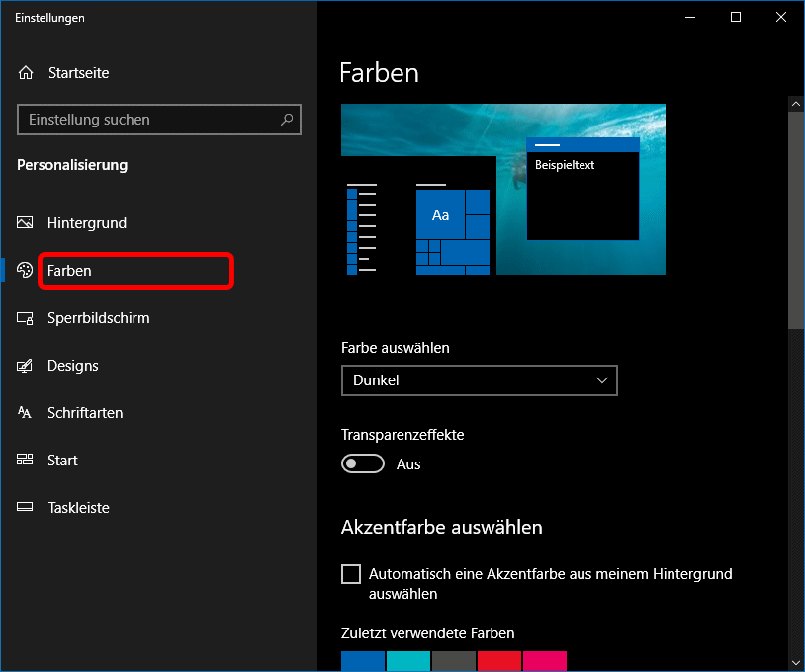Click the Start tiles icon in sidebar
Viewport: 805px width, 672px height.
pyautogui.click(x=26, y=461)
